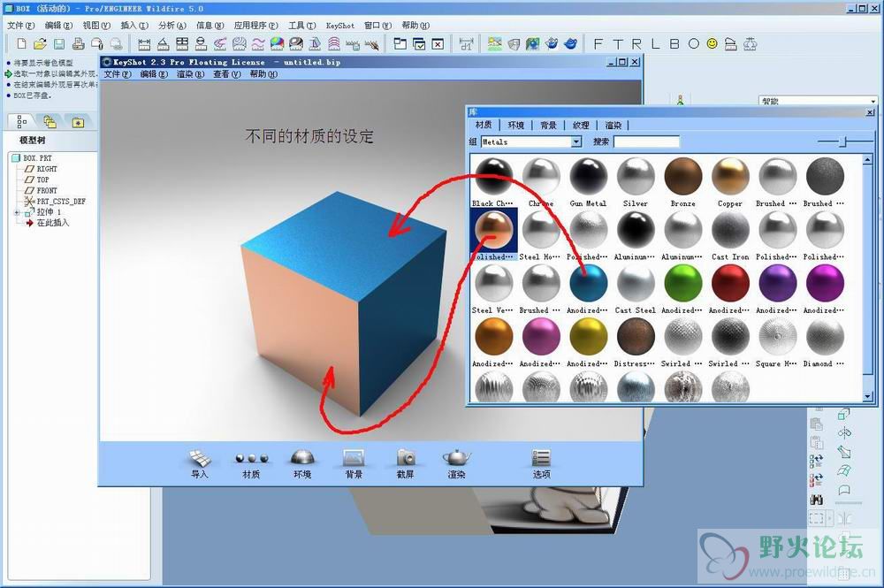
Task: Select the Silver material sphere
Action: point(636,176)
